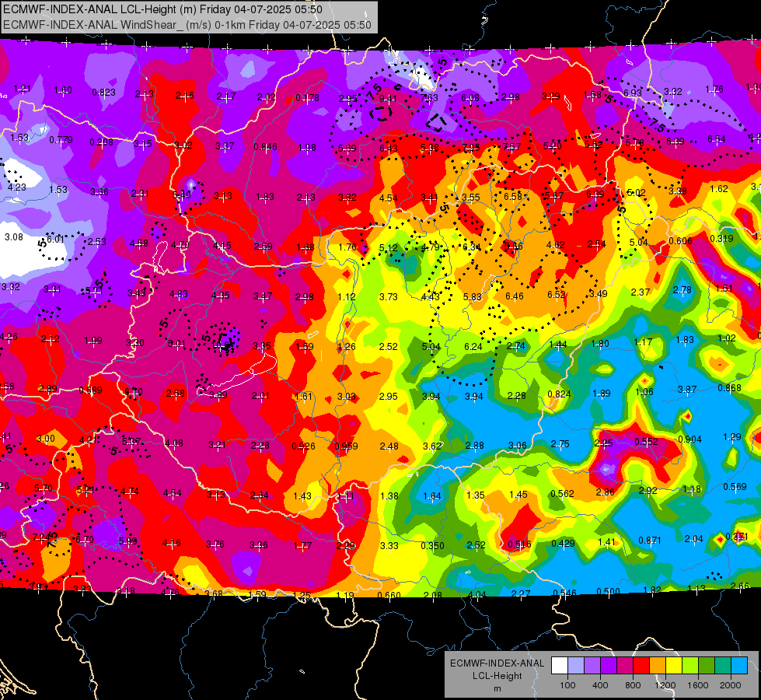Click the wind shear value 0.319
Image resolution: width=761 pixels, height=700 pixels.
[x=721, y=238]
